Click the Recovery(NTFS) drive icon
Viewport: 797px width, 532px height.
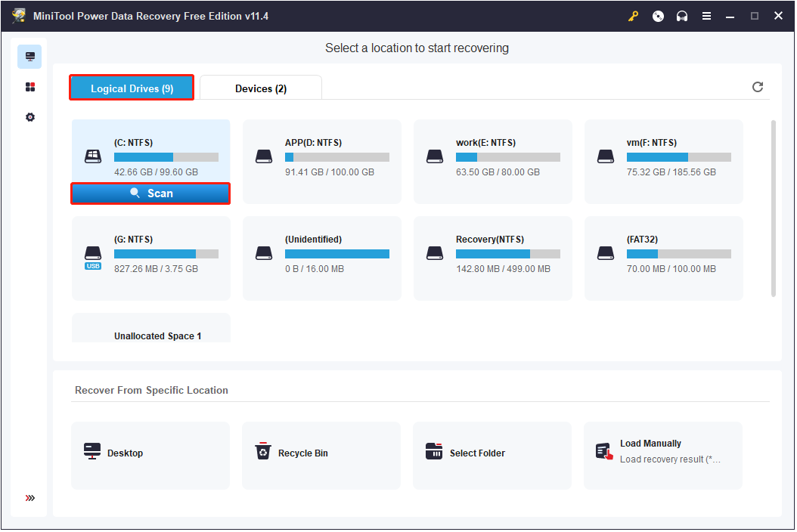pos(435,253)
